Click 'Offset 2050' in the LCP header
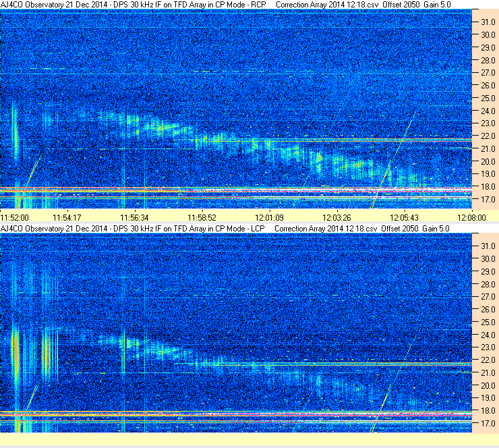The height and width of the screenshot is (448, 499). pos(400,229)
